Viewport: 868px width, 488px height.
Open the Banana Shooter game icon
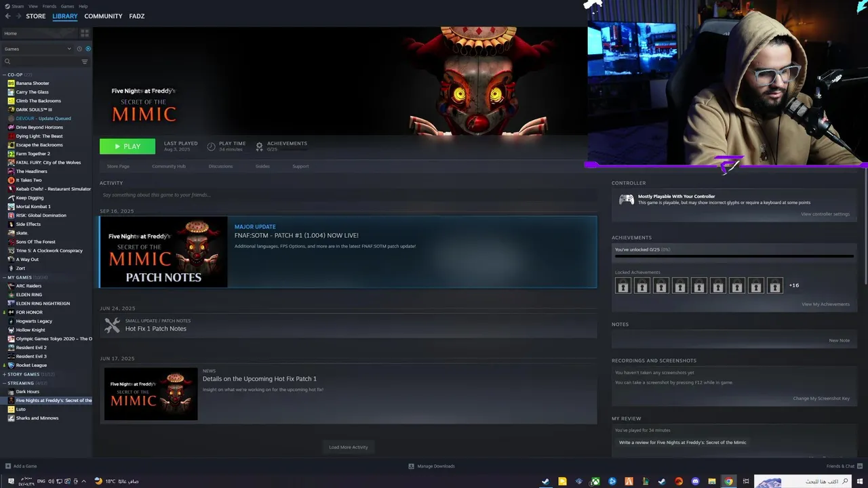11,83
